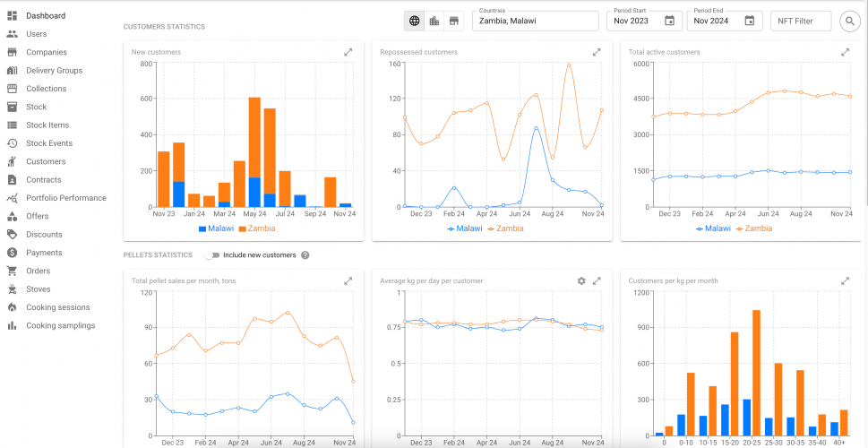
Task: Select the store filter icon
Action: click(x=454, y=21)
